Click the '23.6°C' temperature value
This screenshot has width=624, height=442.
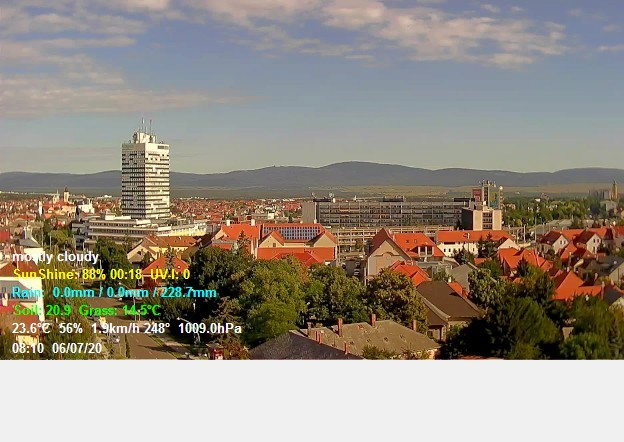pyautogui.click(x=31, y=329)
